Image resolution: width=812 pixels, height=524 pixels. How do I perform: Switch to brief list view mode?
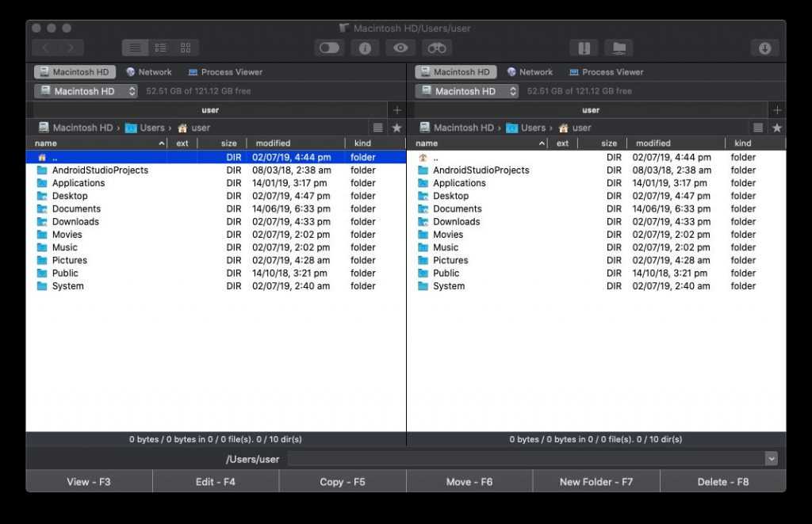pos(160,48)
